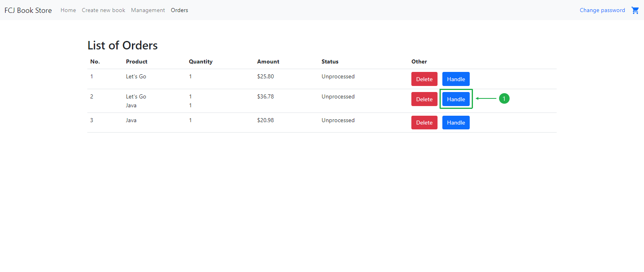
Task: Delete order number 3
Action: pos(424,123)
